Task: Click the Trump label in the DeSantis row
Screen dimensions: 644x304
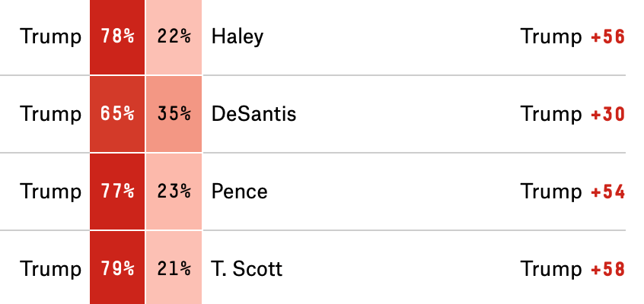Action: (x=50, y=114)
